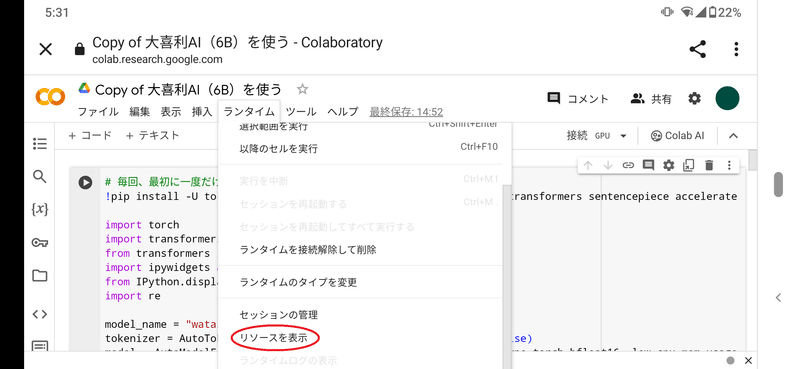800x369 pixels.
Task: Delete the cell with trash icon
Action: (709, 165)
